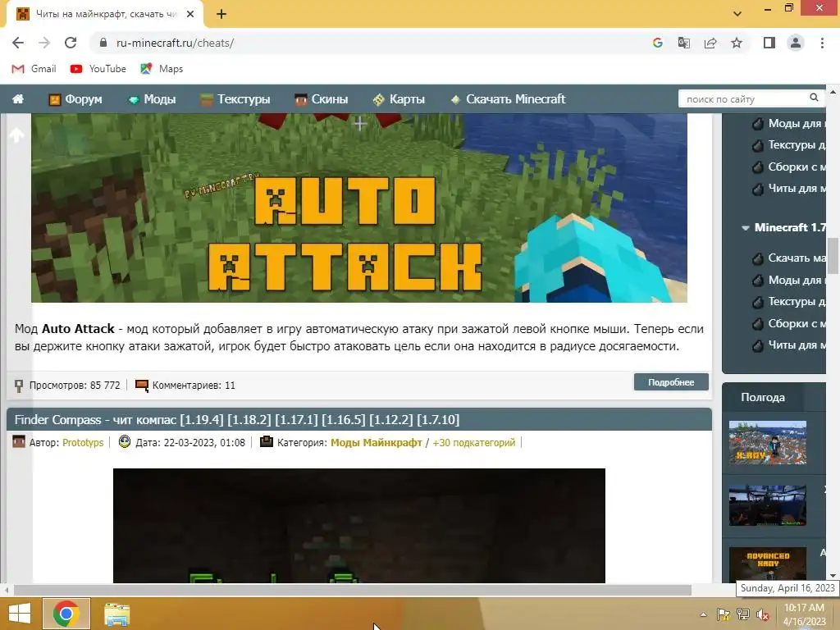Click the horizontal page scrollbar
840x630 pixels.
353,590
